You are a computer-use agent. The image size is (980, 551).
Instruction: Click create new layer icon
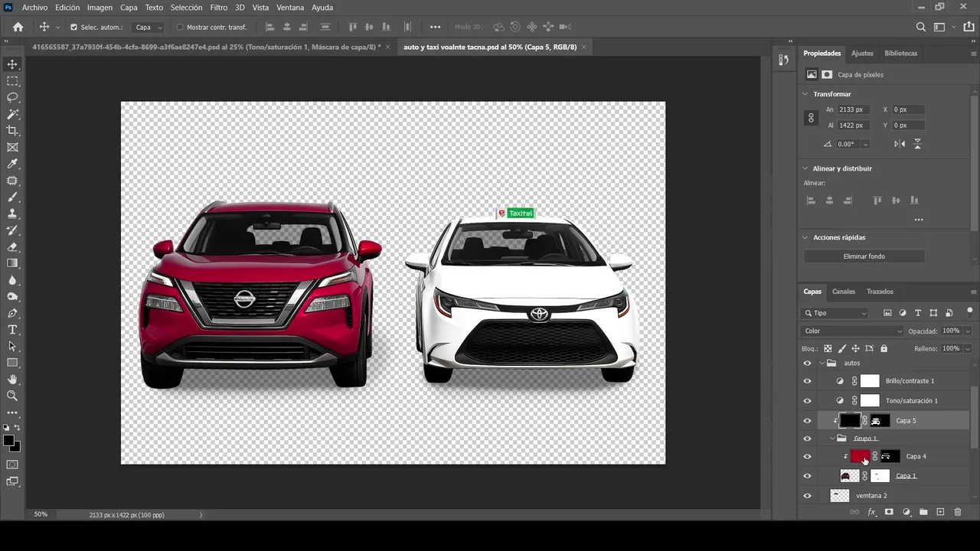coord(940,512)
